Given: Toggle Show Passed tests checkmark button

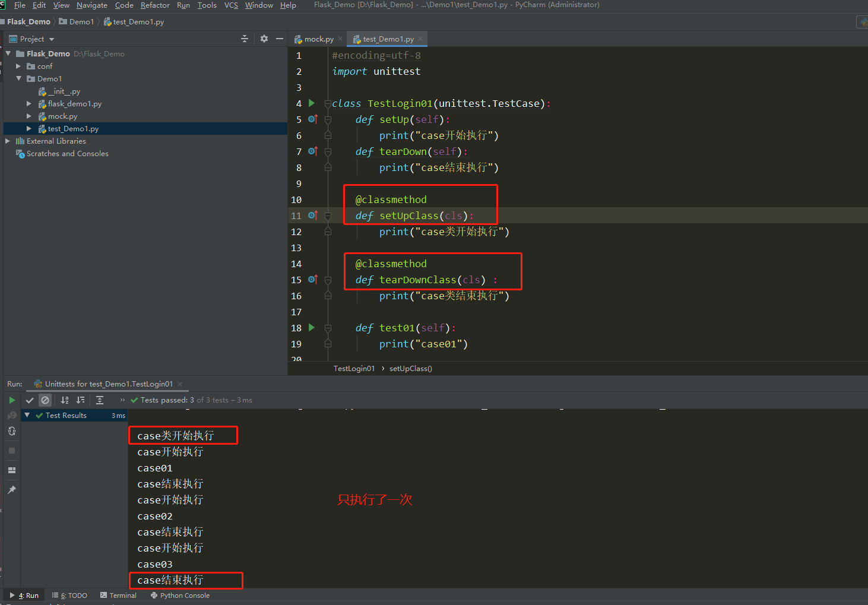Looking at the screenshot, I should 30,400.
